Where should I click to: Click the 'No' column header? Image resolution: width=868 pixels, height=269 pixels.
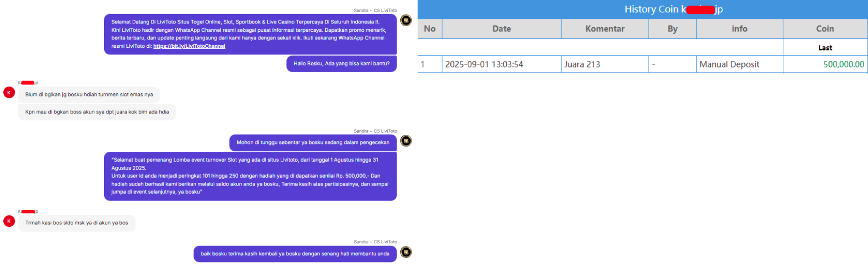coord(430,29)
